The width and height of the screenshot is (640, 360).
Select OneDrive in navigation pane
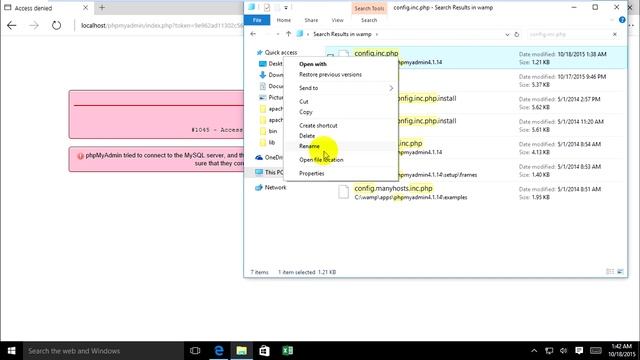[x=269, y=158]
